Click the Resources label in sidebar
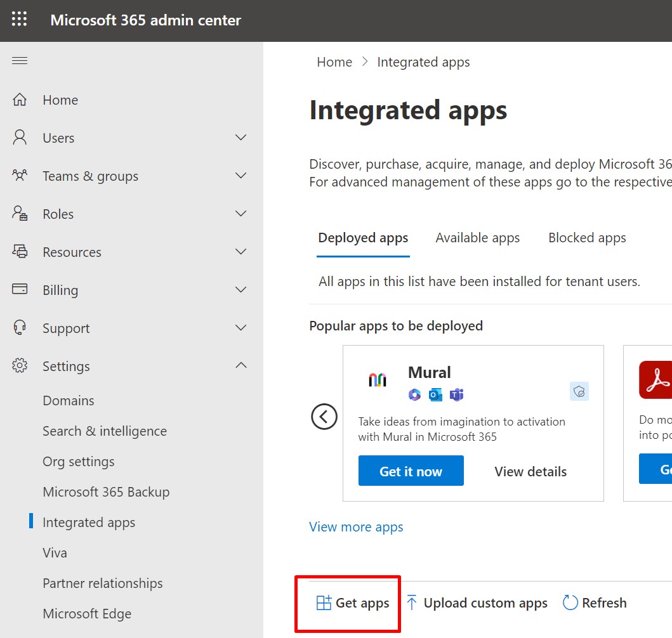 pos(72,252)
